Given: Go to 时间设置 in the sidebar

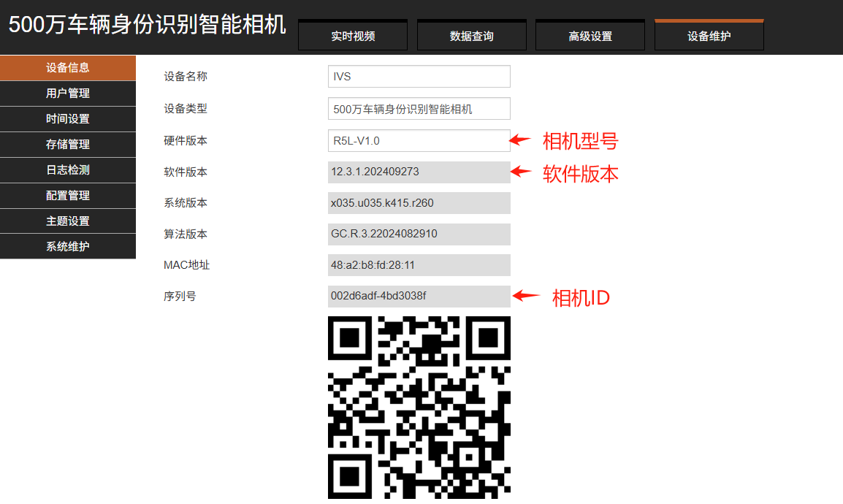Looking at the screenshot, I should (68, 119).
